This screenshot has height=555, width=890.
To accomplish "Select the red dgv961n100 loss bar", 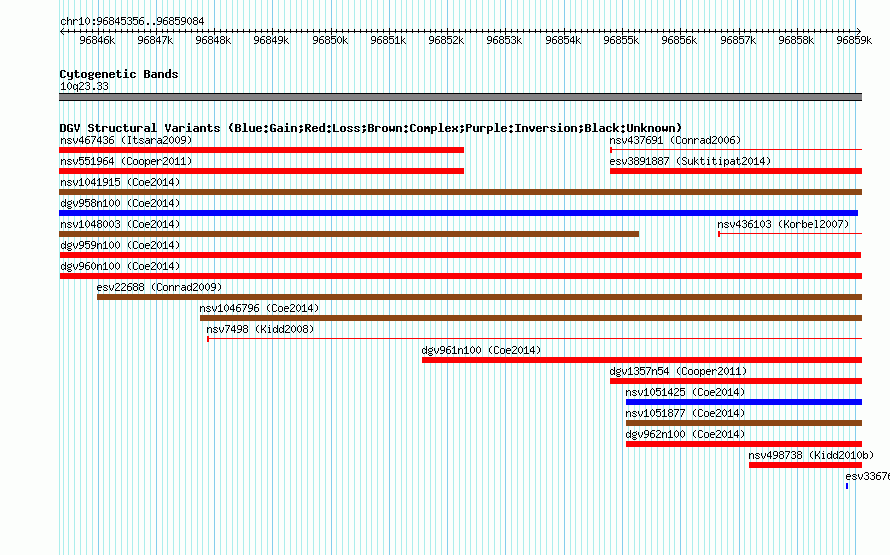I will tap(642, 360).
